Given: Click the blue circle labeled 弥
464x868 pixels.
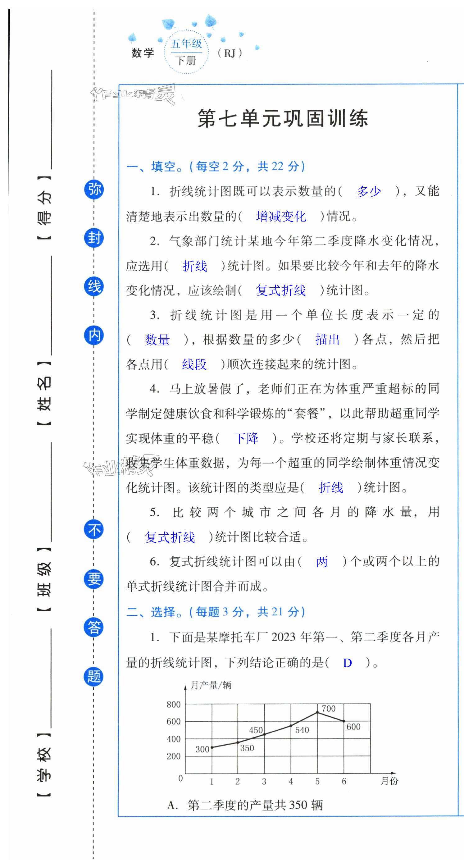Looking at the screenshot, I should pos(94,189).
